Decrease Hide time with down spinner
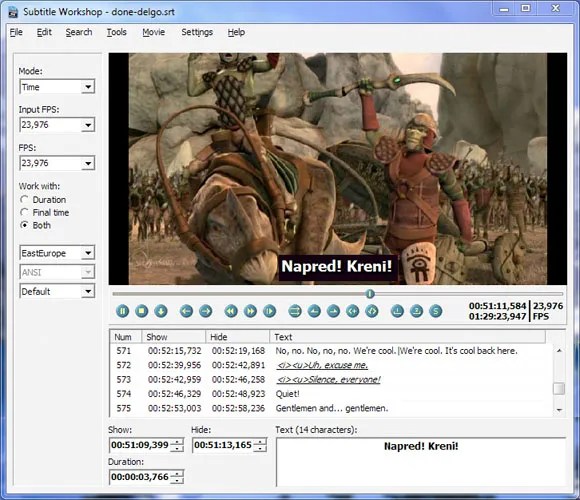This screenshot has height=500, width=580. click(260, 448)
